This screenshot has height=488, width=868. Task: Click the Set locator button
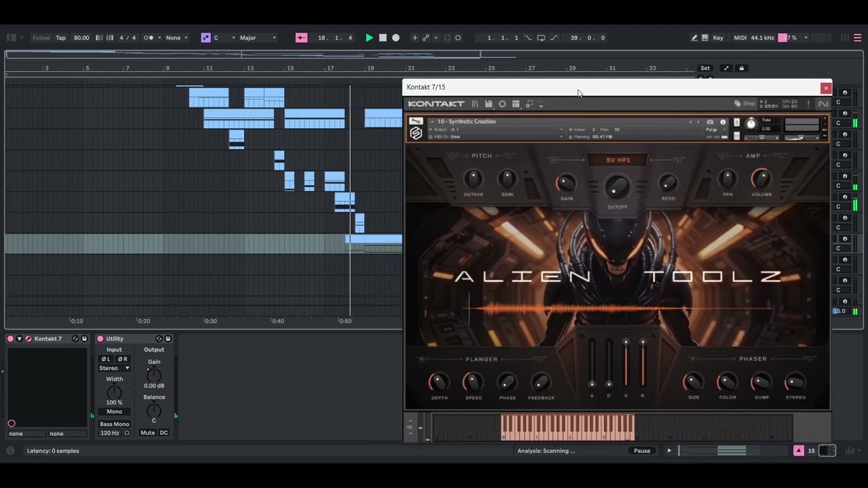(705, 68)
